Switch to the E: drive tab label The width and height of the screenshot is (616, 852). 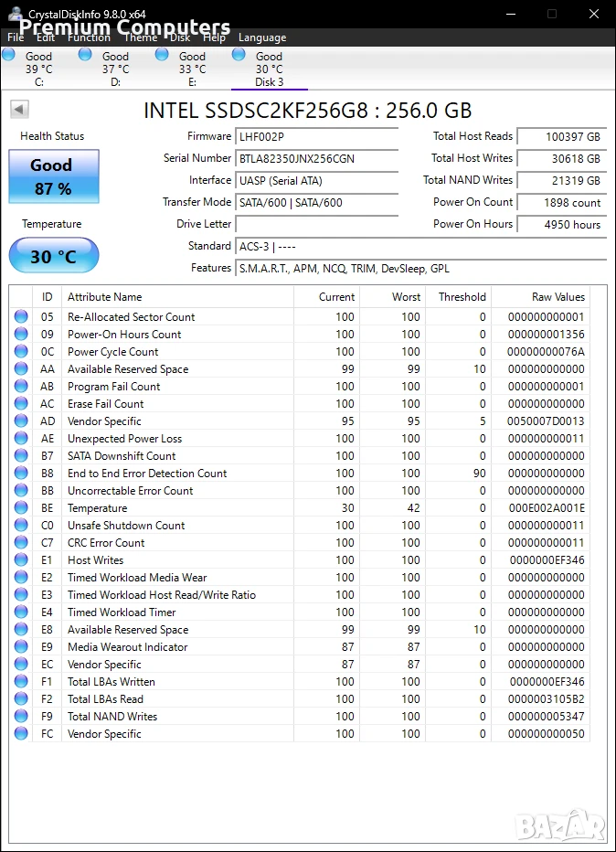click(192, 82)
